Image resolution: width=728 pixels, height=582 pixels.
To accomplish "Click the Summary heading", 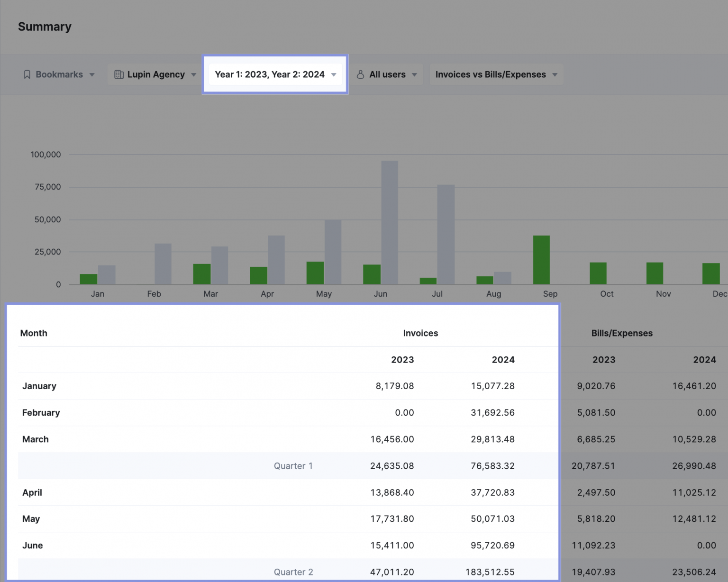I will (45, 27).
